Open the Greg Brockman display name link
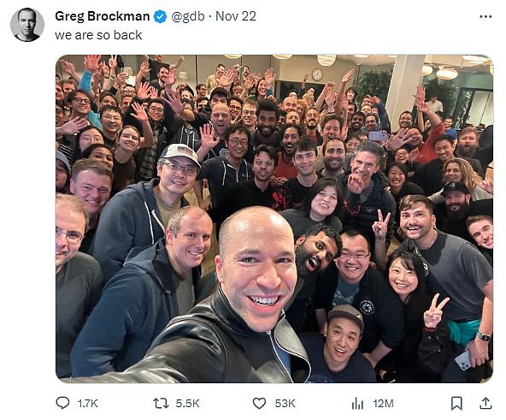The image size is (506, 420). [x=103, y=16]
